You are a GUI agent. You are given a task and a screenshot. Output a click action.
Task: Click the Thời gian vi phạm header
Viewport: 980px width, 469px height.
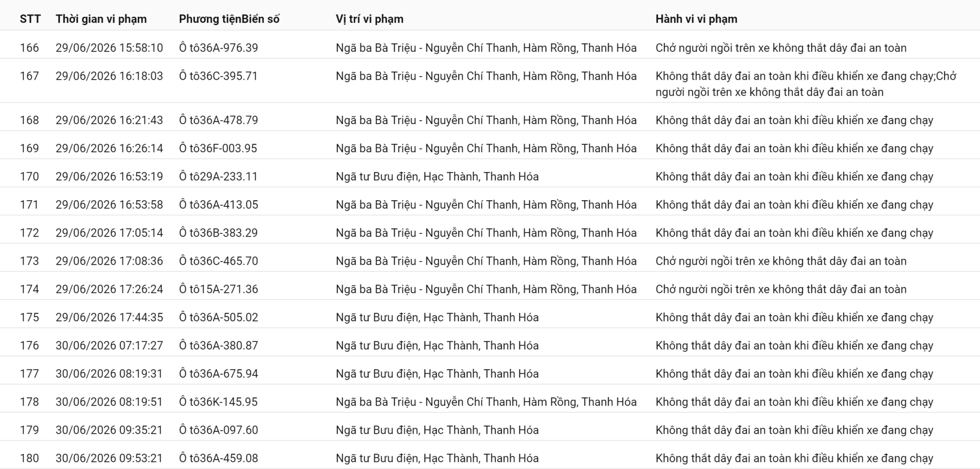(101, 19)
